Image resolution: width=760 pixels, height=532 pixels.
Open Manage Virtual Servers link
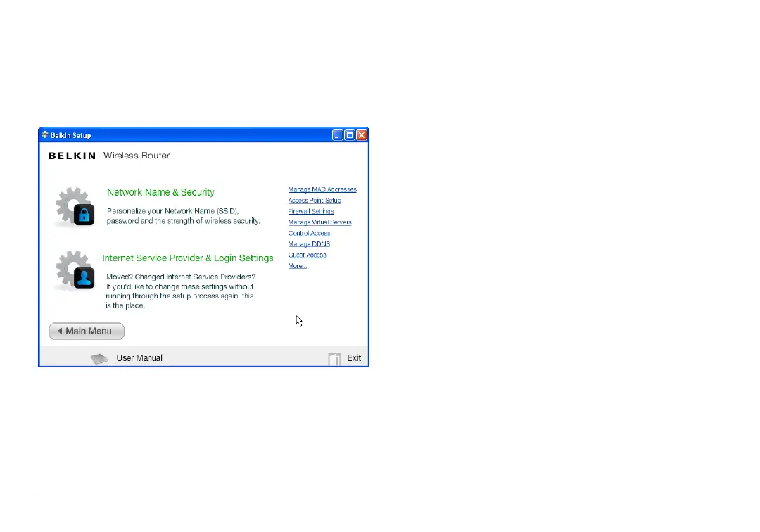[x=319, y=222]
